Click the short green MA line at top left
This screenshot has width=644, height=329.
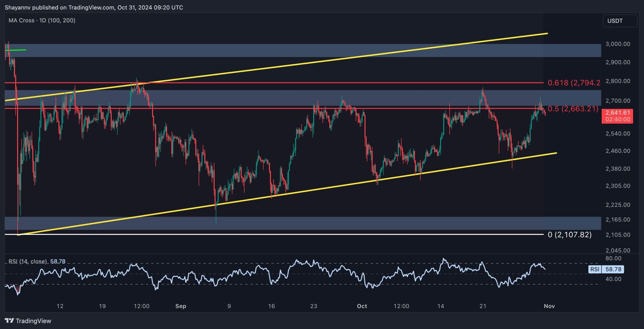pos(16,50)
